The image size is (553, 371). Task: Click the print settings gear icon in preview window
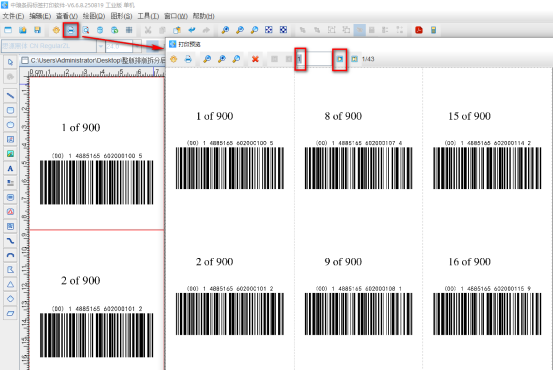tap(174, 59)
